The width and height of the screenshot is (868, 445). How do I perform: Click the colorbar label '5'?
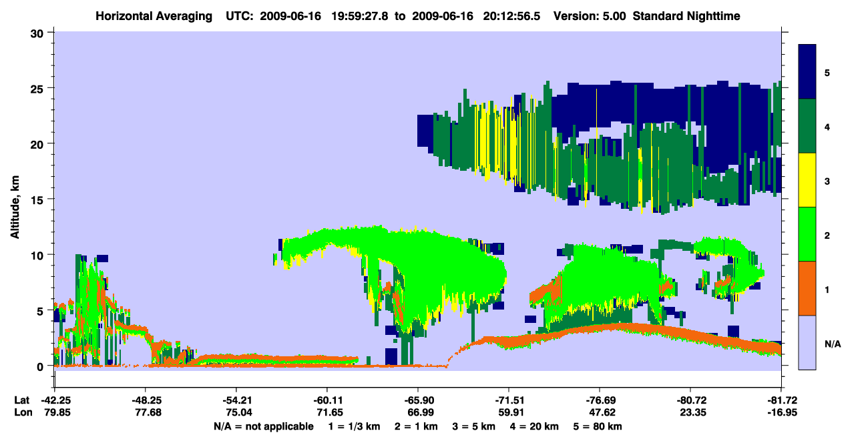(827, 72)
